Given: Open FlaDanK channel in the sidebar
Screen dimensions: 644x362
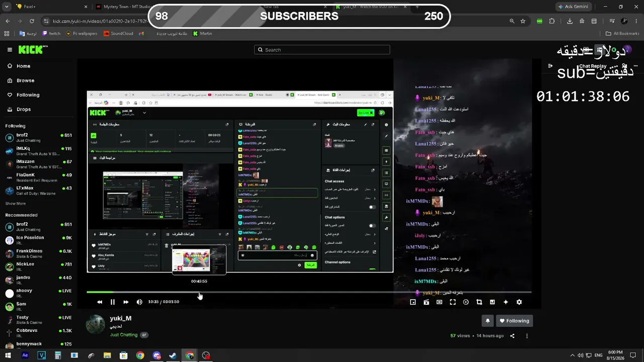Looking at the screenshot, I should [38, 177].
